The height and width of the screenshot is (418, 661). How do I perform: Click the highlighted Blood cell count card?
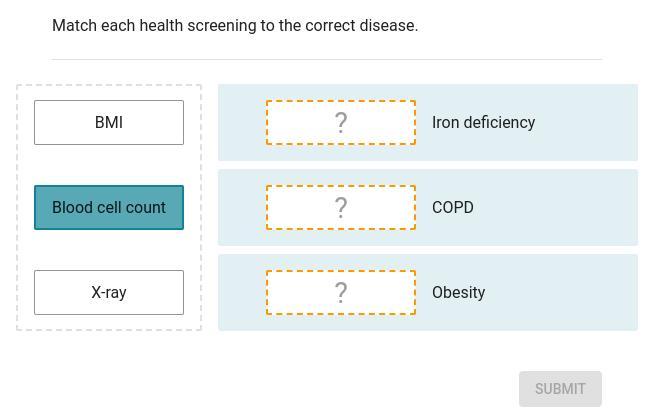click(x=109, y=207)
